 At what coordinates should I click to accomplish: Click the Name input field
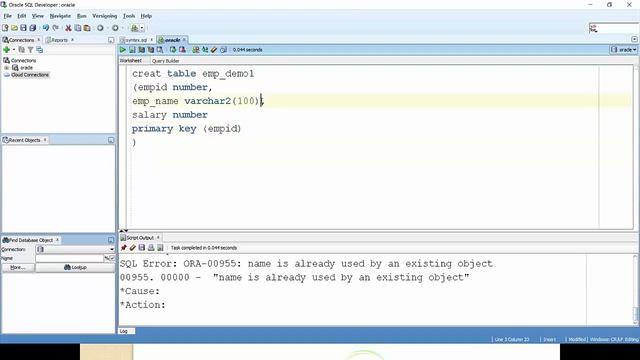pos(69,258)
